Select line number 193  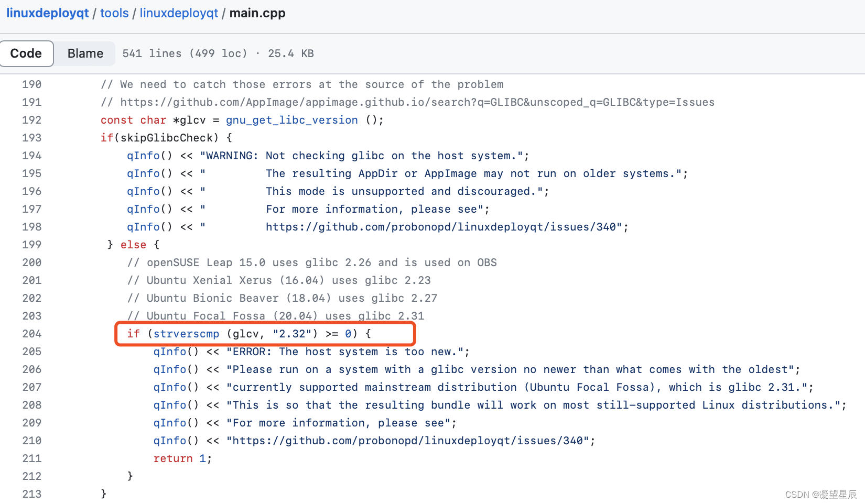click(31, 138)
